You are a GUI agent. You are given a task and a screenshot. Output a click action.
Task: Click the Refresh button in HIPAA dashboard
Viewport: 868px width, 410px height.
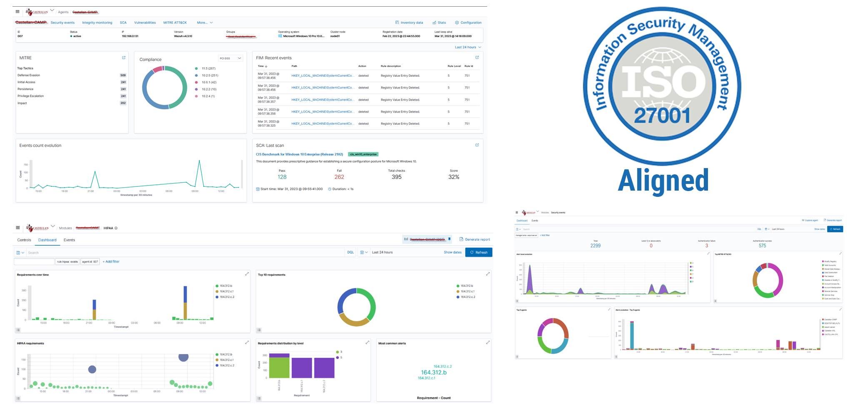click(479, 252)
